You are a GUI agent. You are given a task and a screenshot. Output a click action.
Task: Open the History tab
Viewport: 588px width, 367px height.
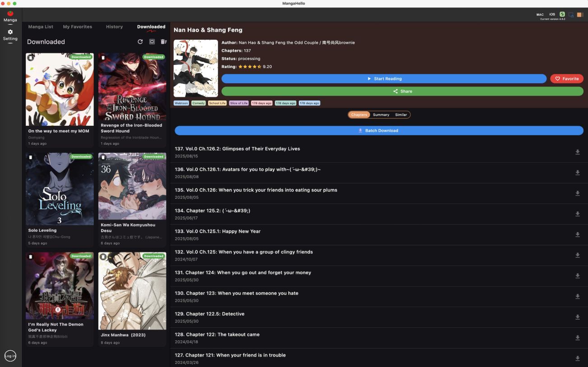click(x=114, y=27)
